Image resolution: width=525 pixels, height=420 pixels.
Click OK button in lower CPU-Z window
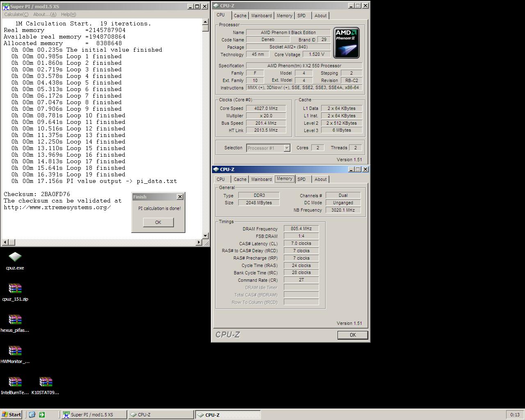(353, 335)
